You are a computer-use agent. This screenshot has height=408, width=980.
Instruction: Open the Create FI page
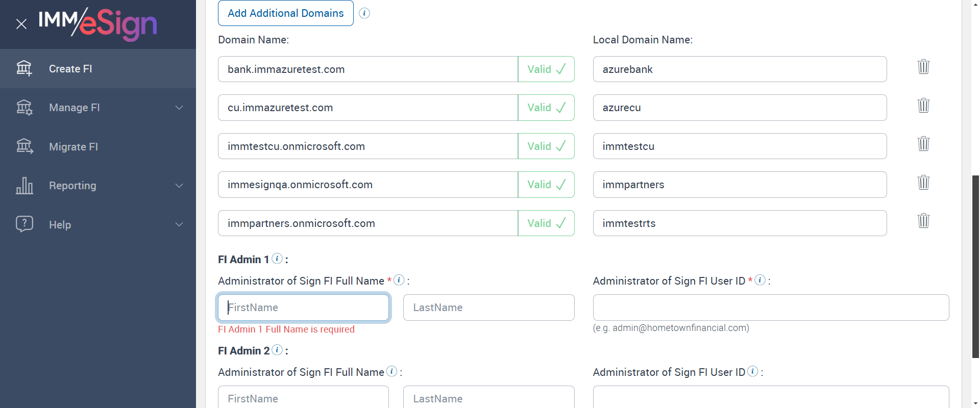[x=70, y=69]
